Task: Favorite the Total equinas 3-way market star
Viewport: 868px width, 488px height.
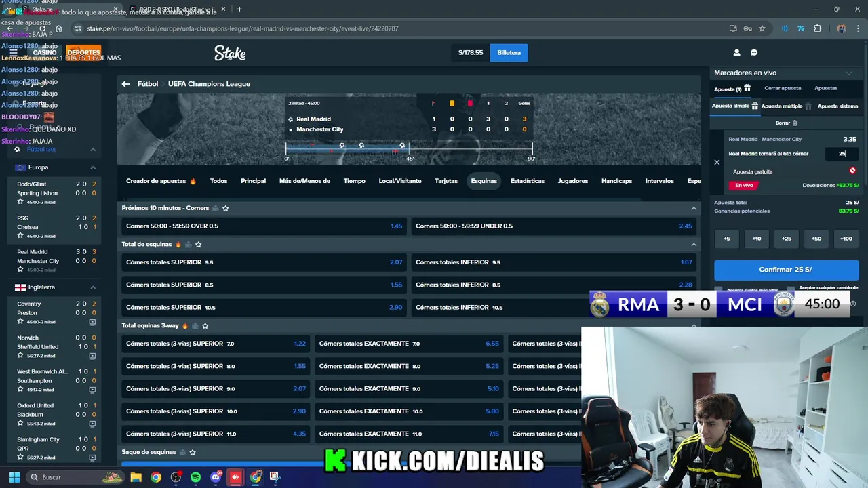Action: (205, 325)
